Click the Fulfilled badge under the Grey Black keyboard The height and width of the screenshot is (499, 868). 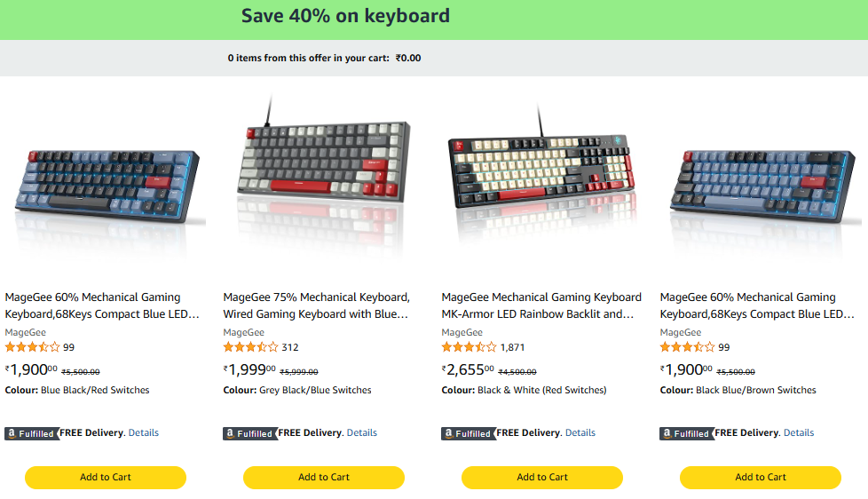tap(249, 433)
